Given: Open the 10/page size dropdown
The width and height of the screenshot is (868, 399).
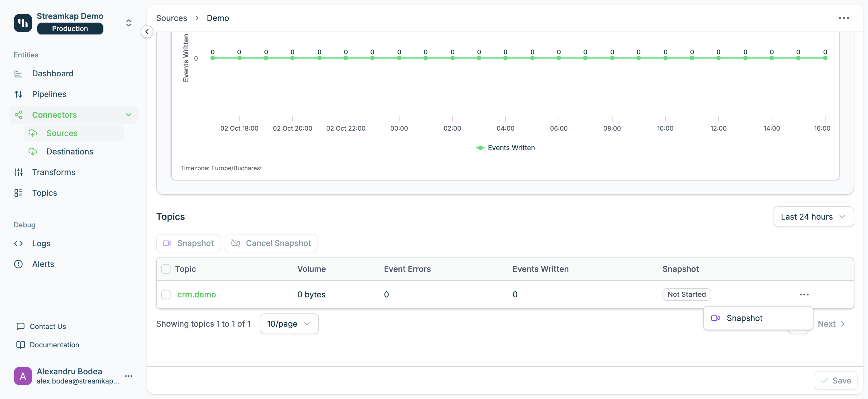Looking at the screenshot, I should point(289,324).
